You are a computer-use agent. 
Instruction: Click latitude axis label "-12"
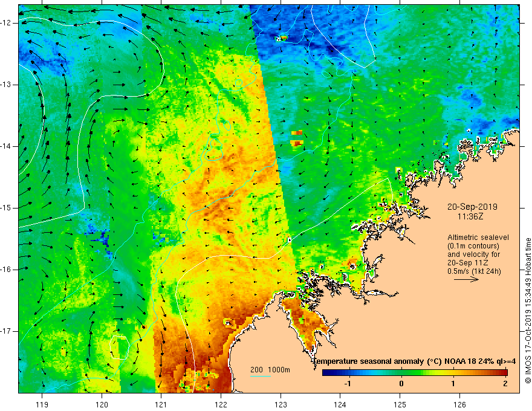(x=6, y=23)
